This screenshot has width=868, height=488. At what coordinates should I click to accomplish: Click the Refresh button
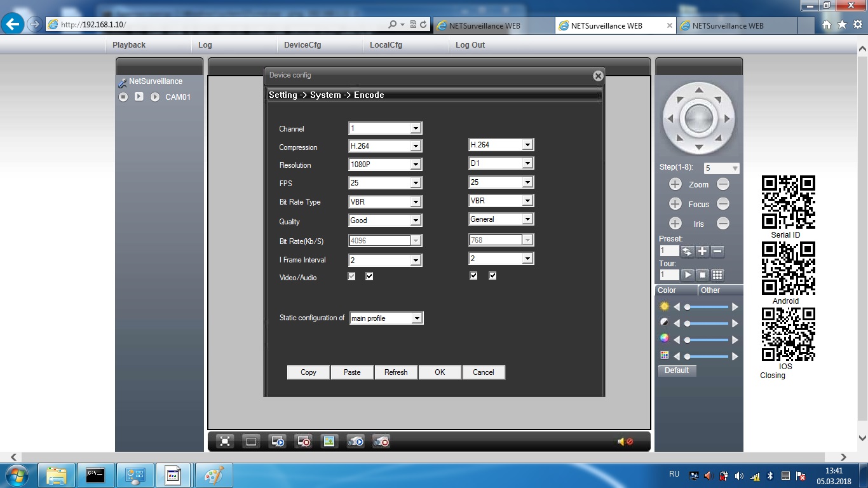[x=396, y=372]
